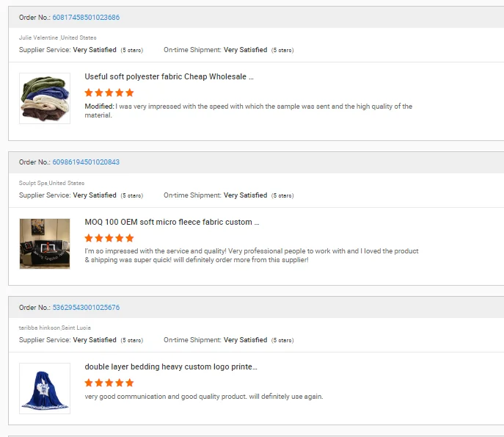Screen dimensions: 504x437
Task: Open order number 53629543001025676 link
Action: [86, 307]
